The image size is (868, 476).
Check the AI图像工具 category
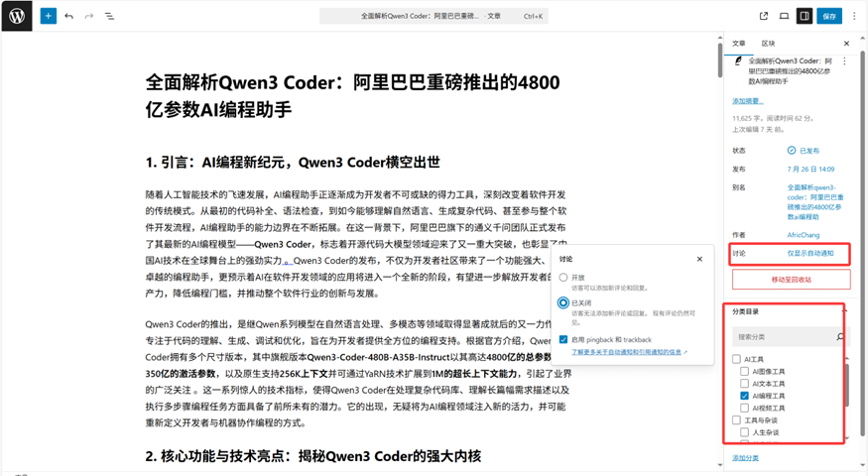pos(745,372)
